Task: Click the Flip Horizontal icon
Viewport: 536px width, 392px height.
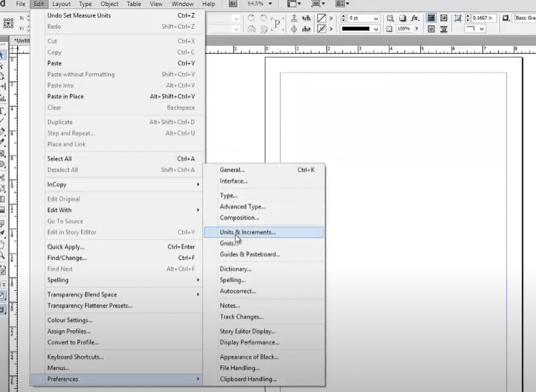Action: pyautogui.click(x=251, y=29)
